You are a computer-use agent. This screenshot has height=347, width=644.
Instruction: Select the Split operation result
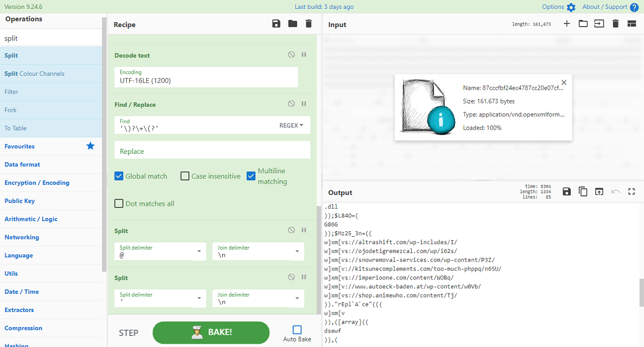pos(51,55)
